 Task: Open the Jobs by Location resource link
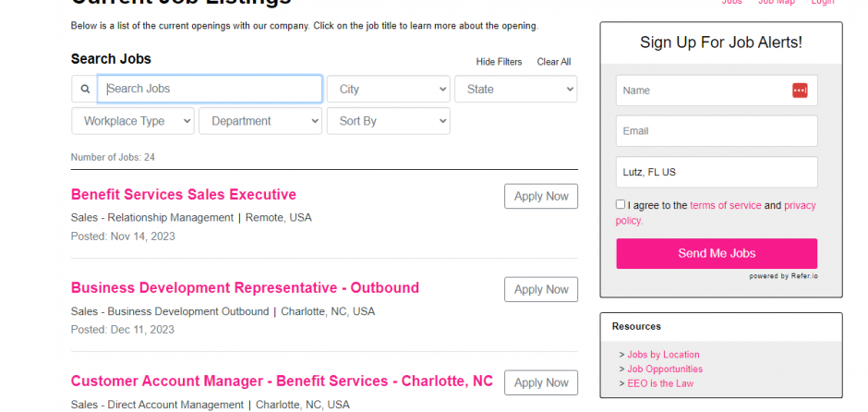[663, 355]
